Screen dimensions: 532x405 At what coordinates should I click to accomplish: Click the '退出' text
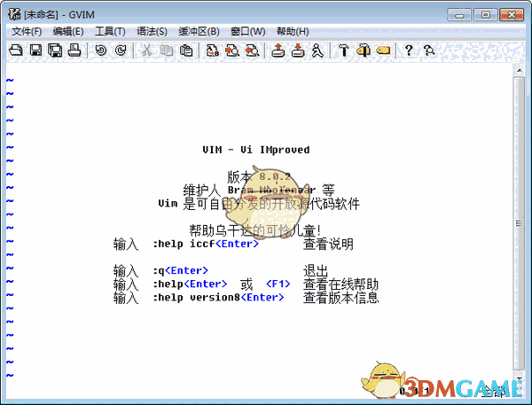coord(316,270)
